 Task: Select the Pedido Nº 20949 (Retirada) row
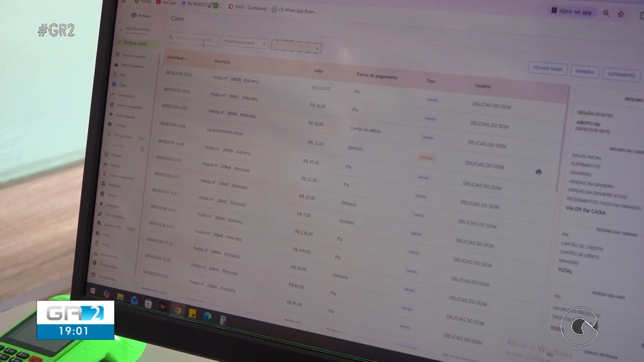tap(232, 114)
